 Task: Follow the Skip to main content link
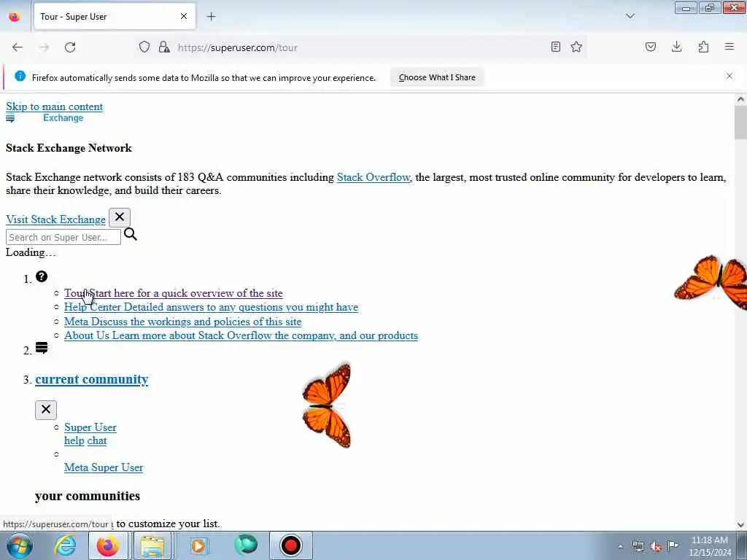point(54,106)
